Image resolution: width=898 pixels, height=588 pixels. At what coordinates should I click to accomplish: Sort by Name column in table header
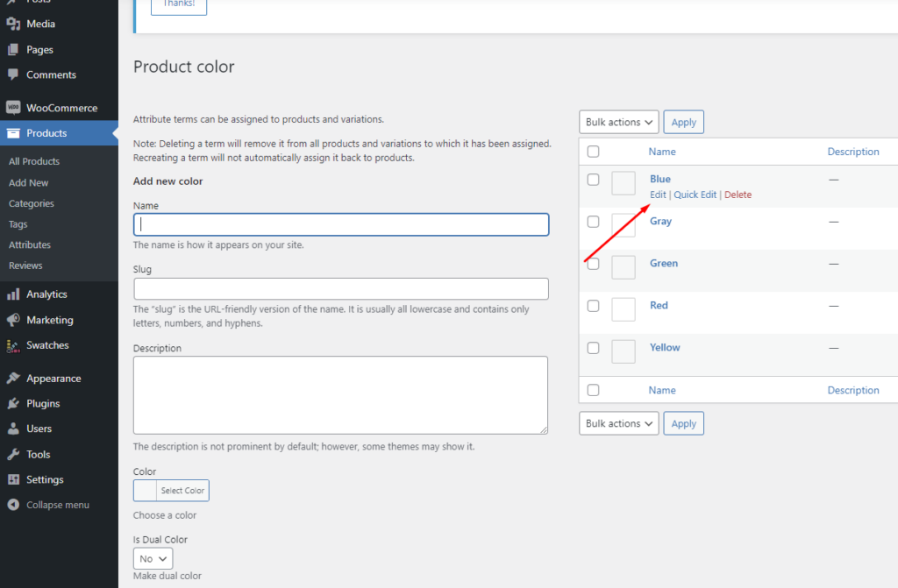[662, 152]
